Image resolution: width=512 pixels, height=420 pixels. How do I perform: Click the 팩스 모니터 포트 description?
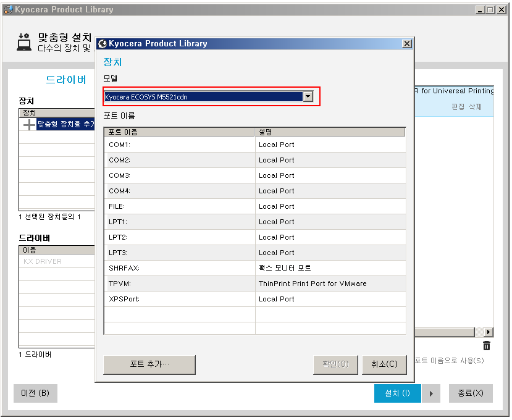point(285,268)
